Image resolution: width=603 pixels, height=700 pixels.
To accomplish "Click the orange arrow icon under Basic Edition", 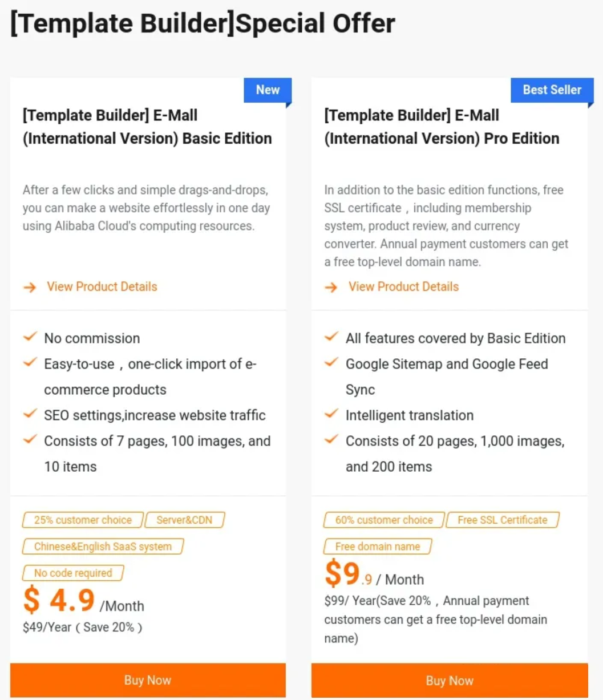I will coord(30,288).
